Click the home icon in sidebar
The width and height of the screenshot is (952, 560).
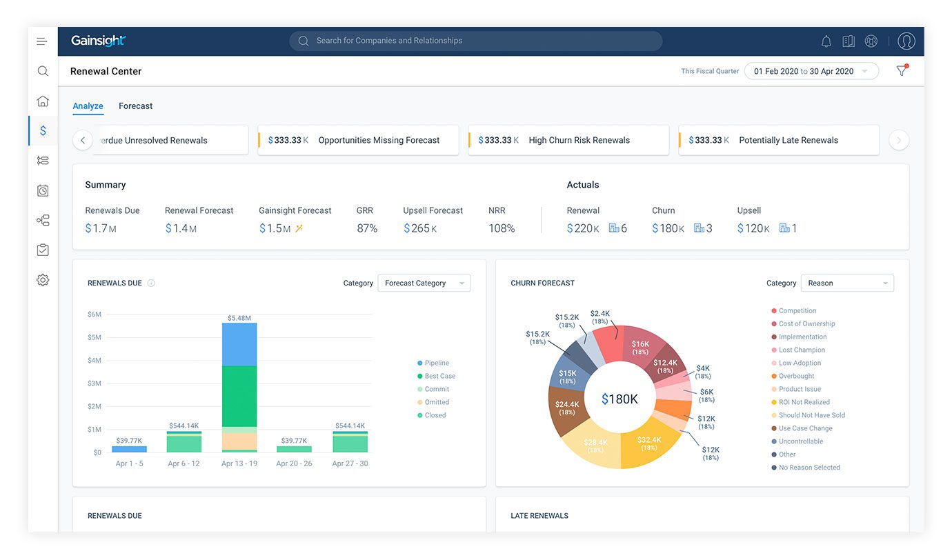[43, 101]
